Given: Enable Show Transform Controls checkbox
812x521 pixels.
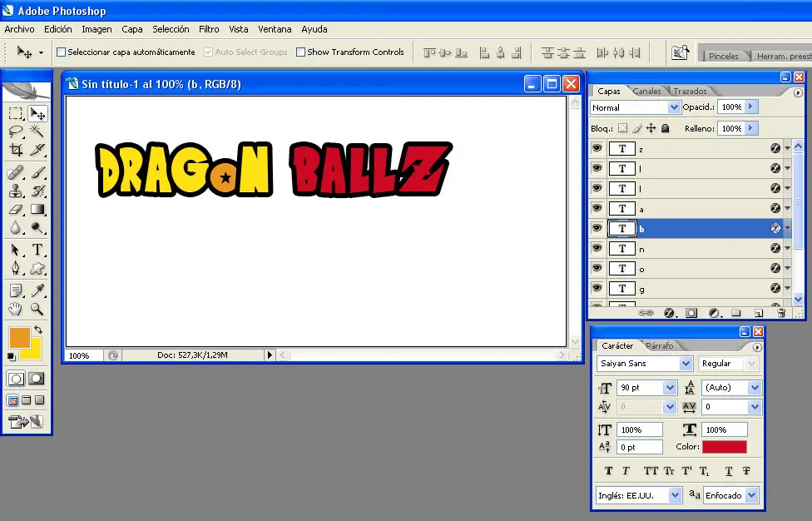Looking at the screenshot, I should [x=300, y=52].
